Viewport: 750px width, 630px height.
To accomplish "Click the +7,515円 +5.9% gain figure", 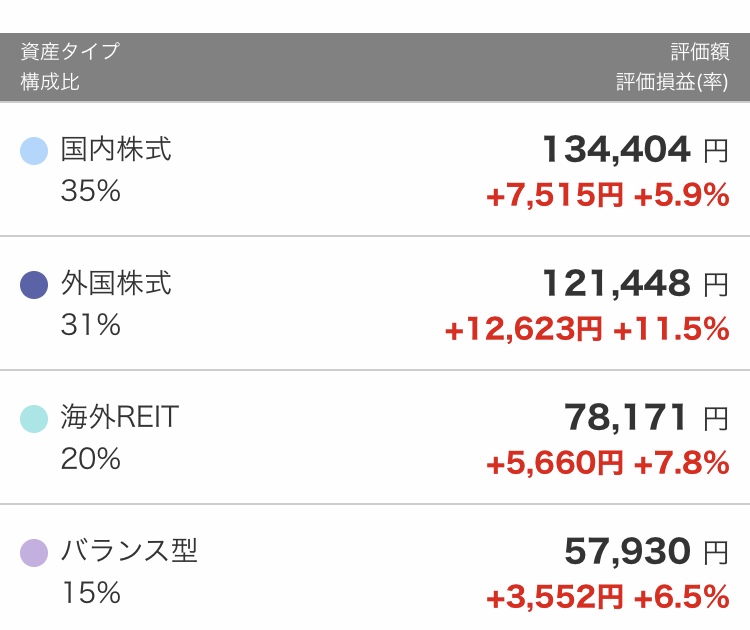I will click(x=607, y=195).
